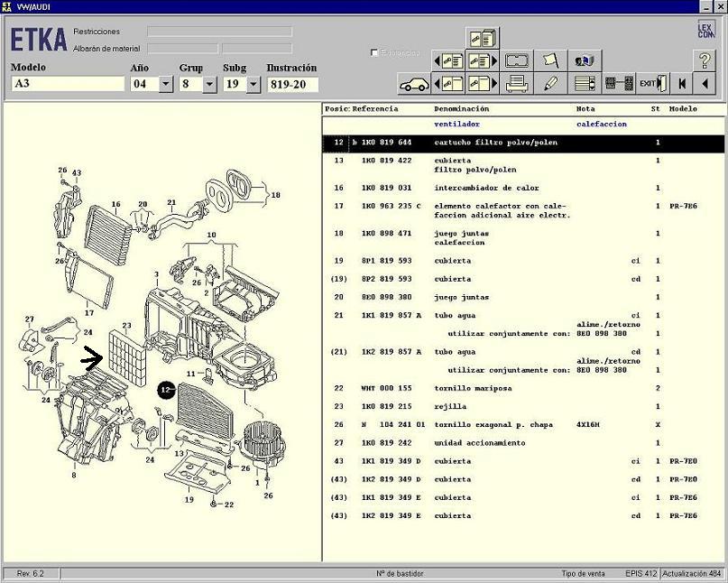Select part row 1K1 819 349 D

point(523,461)
